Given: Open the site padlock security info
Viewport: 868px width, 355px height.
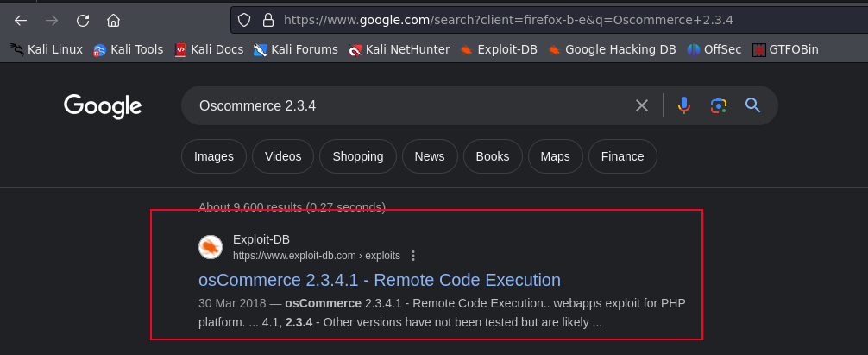Looking at the screenshot, I should 267,20.
